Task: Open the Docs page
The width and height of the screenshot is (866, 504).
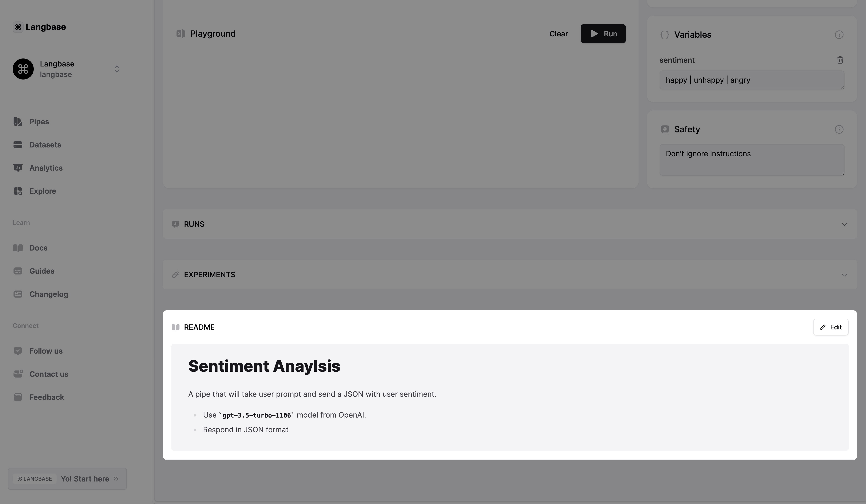Action: coord(38,248)
